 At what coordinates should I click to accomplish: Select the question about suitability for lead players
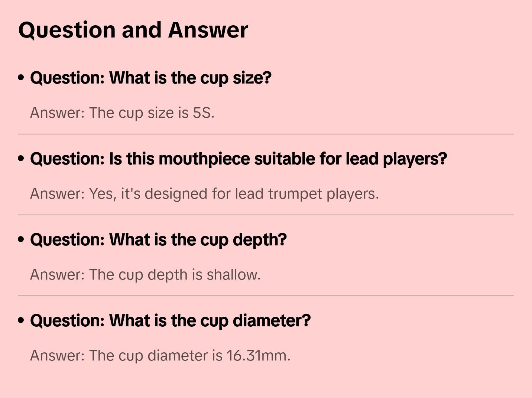click(239, 159)
